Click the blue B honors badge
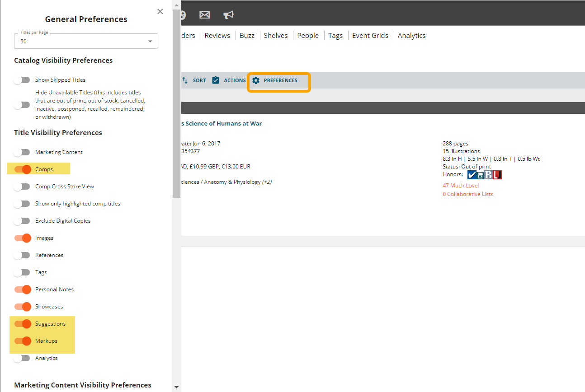Screen dimensions: 585x392 click(x=488, y=175)
